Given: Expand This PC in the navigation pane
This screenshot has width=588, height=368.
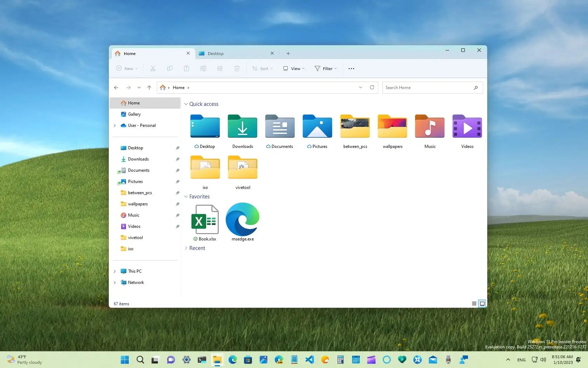Looking at the screenshot, I should [115, 271].
